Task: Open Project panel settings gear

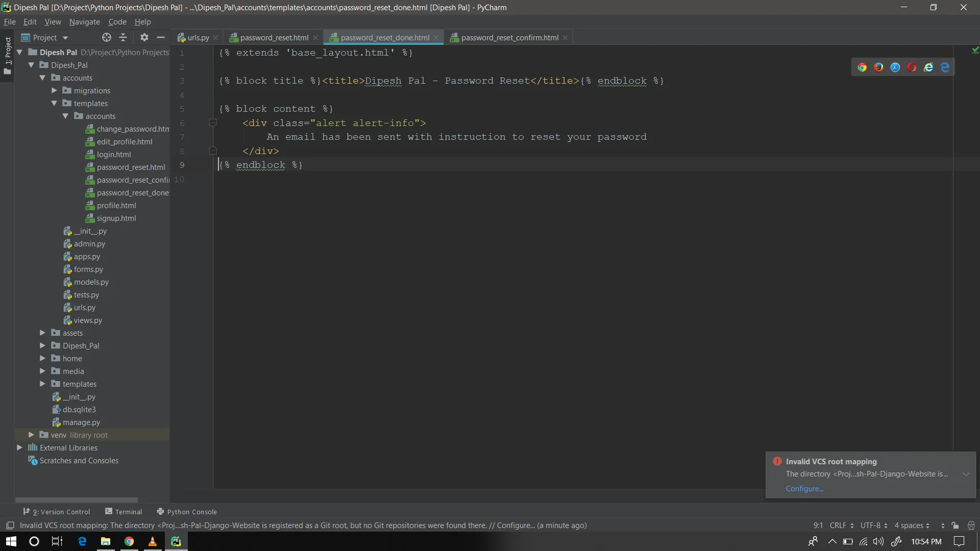Action: (x=144, y=37)
